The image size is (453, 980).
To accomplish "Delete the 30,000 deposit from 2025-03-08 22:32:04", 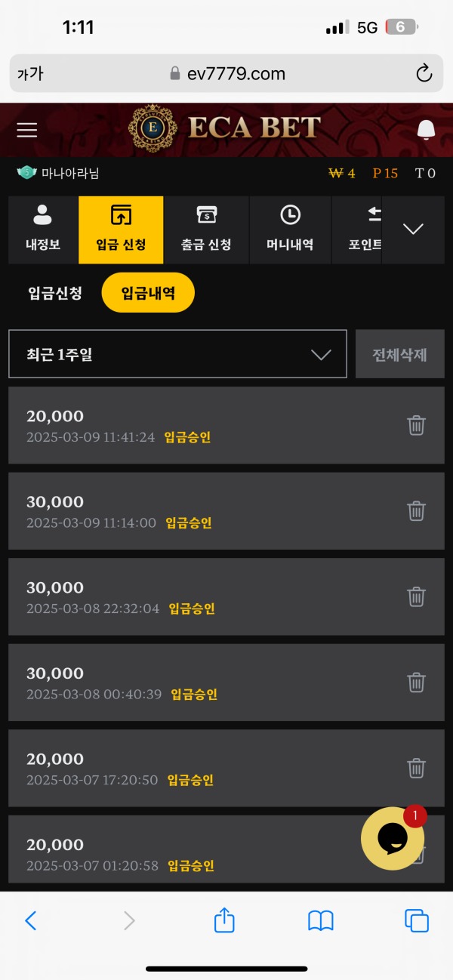I will tap(416, 596).
